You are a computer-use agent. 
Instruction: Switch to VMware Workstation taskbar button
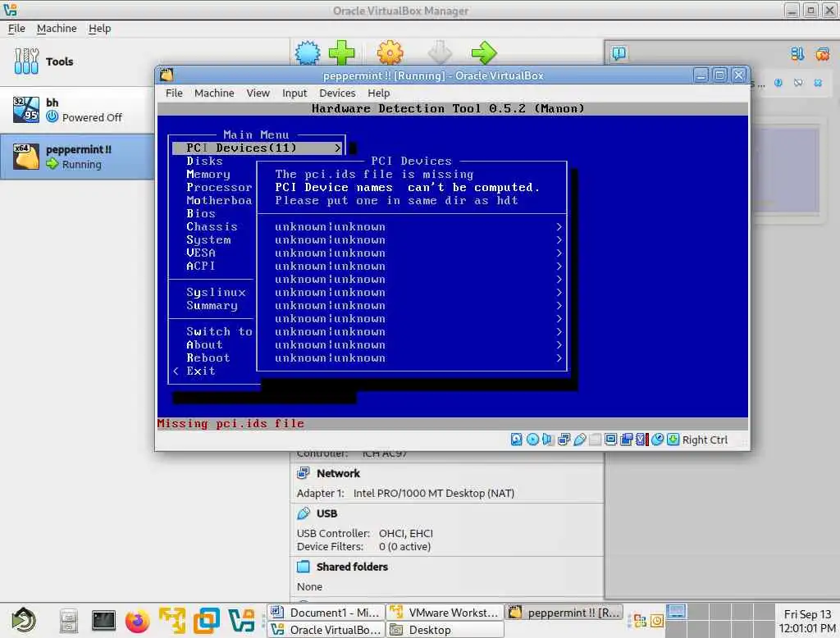tap(445, 613)
